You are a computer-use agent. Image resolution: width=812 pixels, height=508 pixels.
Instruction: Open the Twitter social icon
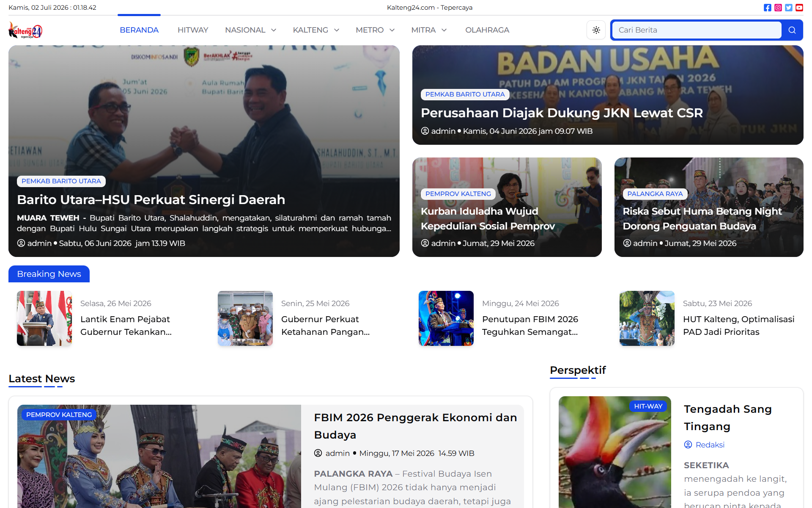pos(789,8)
